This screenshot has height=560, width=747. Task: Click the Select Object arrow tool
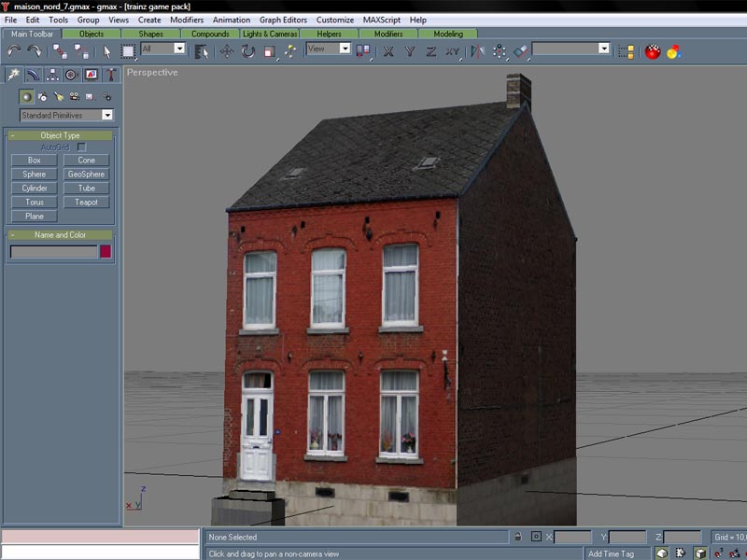107,50
